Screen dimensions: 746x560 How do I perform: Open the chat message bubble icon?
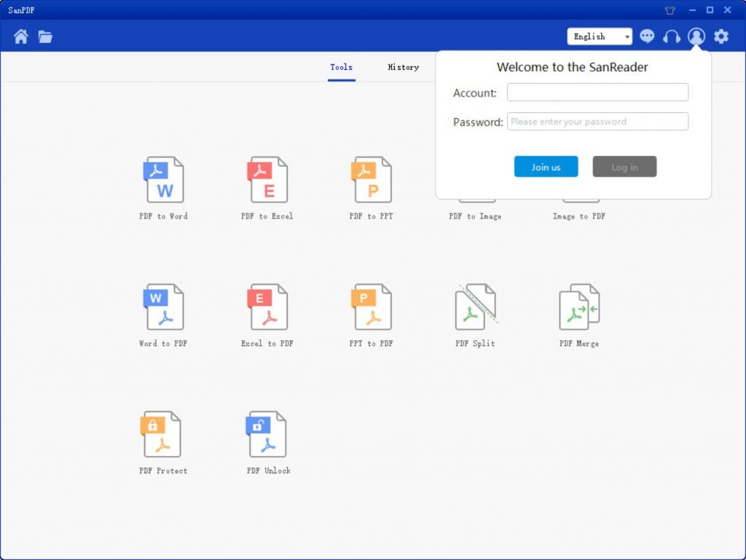coord(647,36)
